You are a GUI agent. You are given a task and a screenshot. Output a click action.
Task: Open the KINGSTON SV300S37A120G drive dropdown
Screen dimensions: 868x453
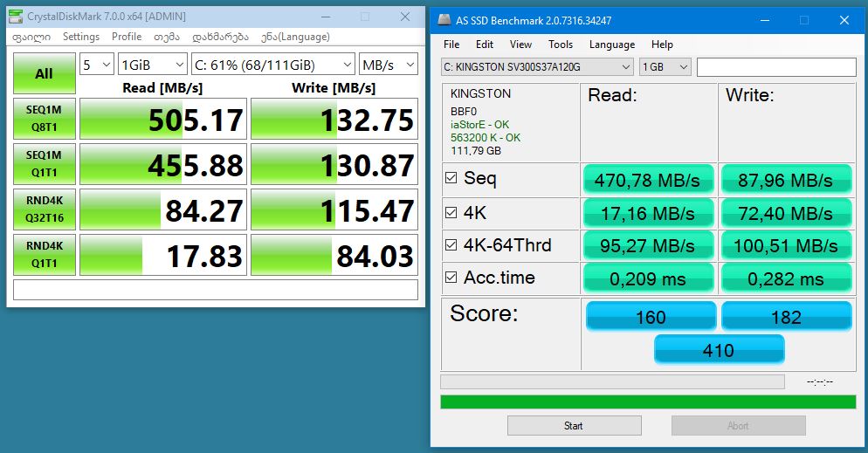[x=537, y=67]
